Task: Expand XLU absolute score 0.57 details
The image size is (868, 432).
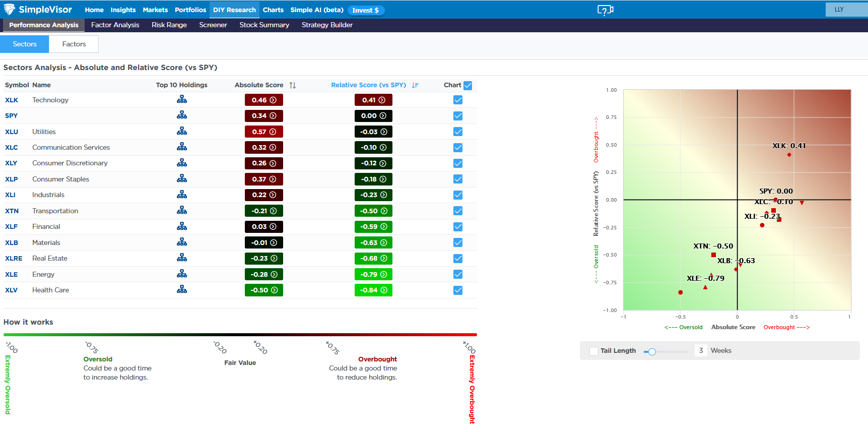Action: (264, 132)
